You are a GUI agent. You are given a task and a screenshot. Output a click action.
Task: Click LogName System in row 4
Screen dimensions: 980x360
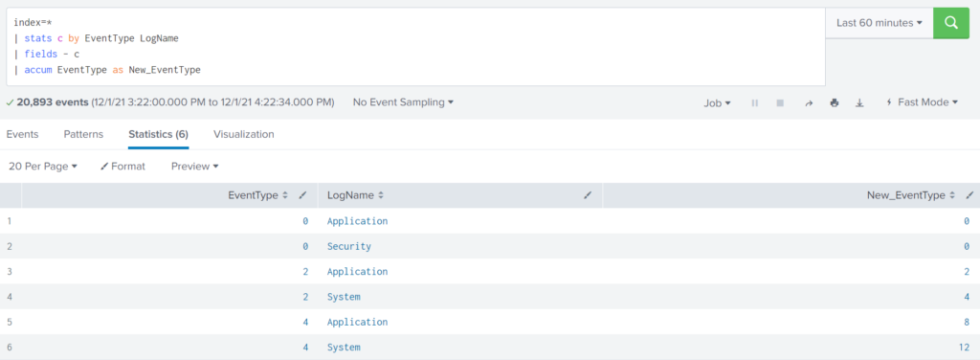344,297
